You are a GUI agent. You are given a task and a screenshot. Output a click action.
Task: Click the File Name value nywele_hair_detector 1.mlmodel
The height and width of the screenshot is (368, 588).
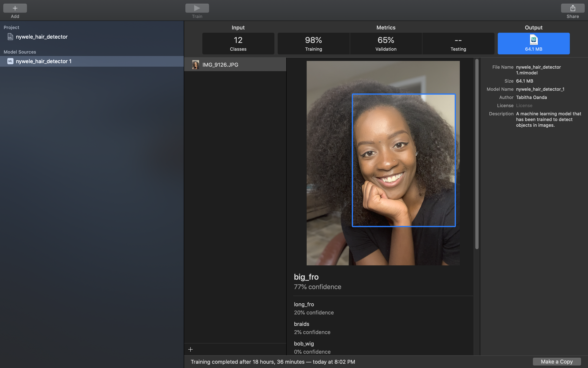tap(538, 70)
